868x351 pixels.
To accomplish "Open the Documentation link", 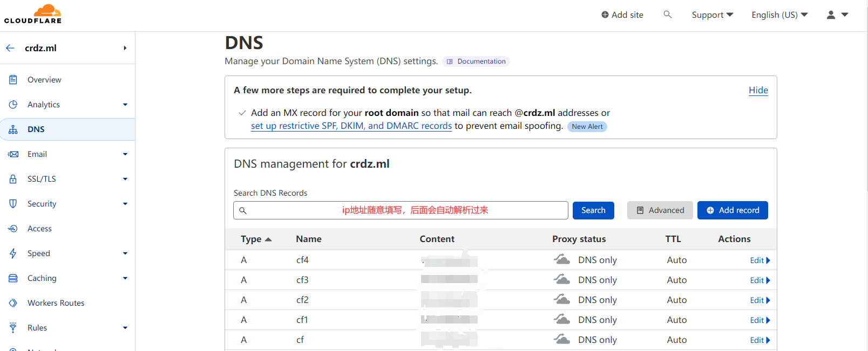I will point(476,61).
